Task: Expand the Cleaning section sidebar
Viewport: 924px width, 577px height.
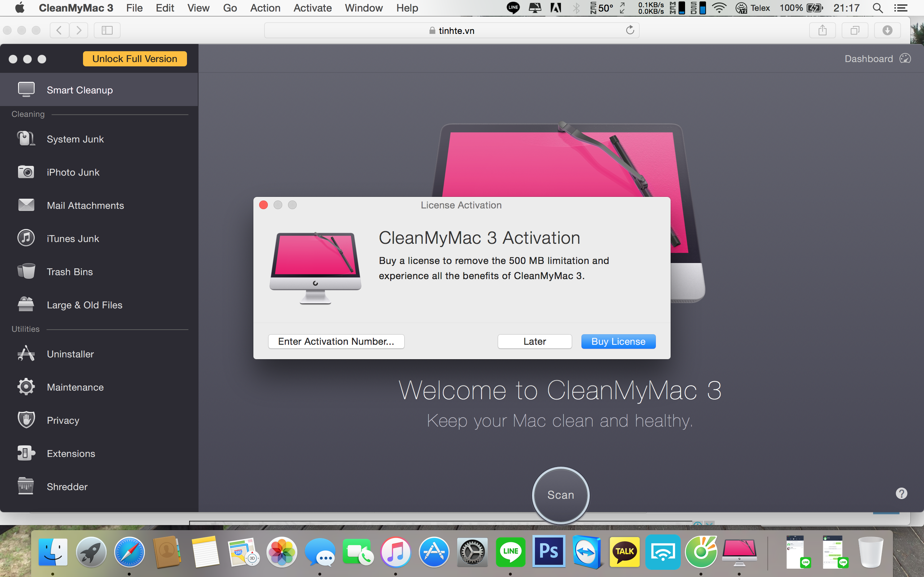Action: [27, 114]
